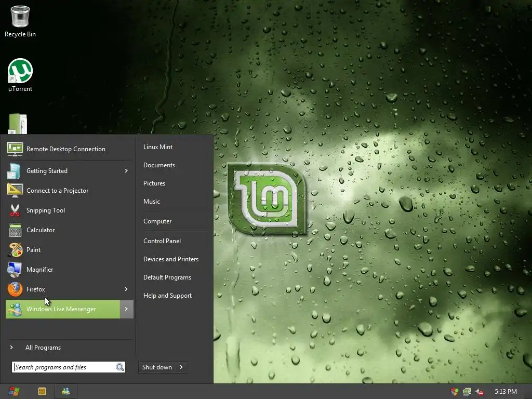Open Devices and Printers
The image size is (532, 399).
click(x=171, y=259)
